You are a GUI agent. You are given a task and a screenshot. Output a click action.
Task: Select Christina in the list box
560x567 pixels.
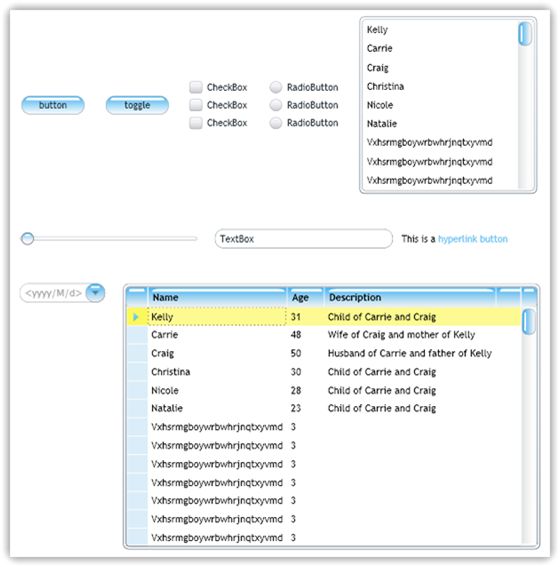[x=439, y=86]
